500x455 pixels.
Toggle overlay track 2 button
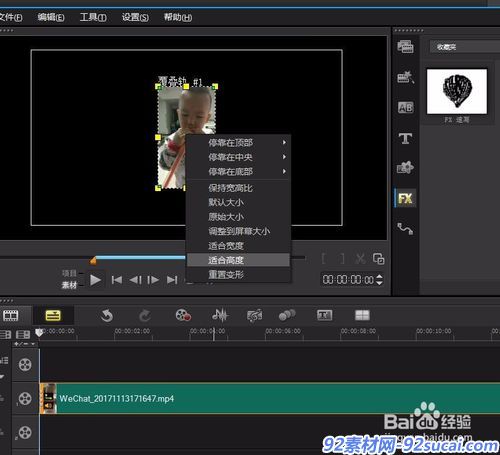pos(25,433)
